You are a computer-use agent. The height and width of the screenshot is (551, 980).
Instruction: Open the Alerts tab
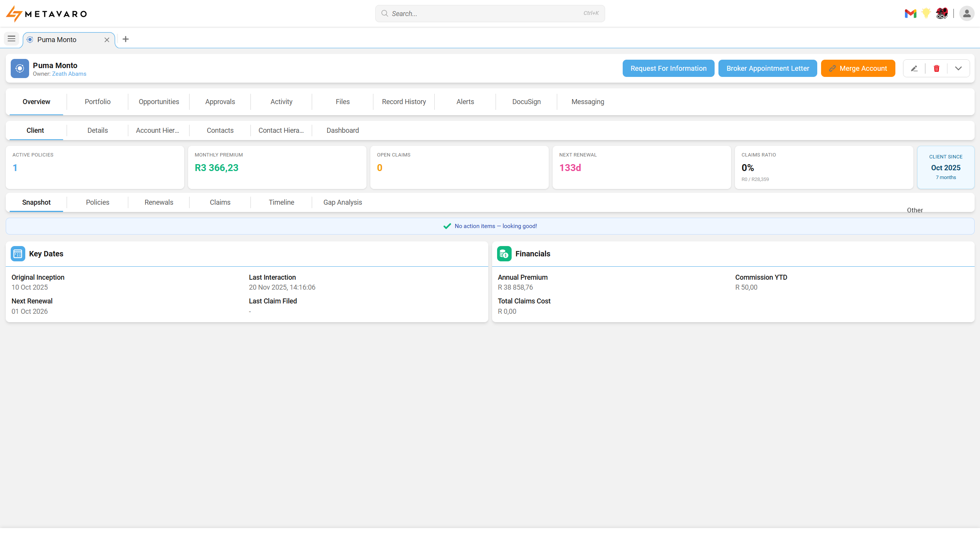pyautogui.click(x=465, y=102)
